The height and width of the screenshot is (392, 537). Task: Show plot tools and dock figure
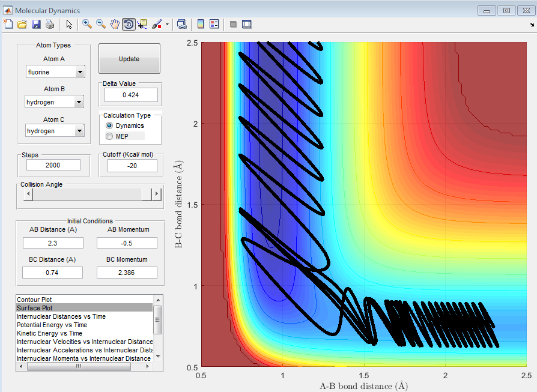pos(247,24)
